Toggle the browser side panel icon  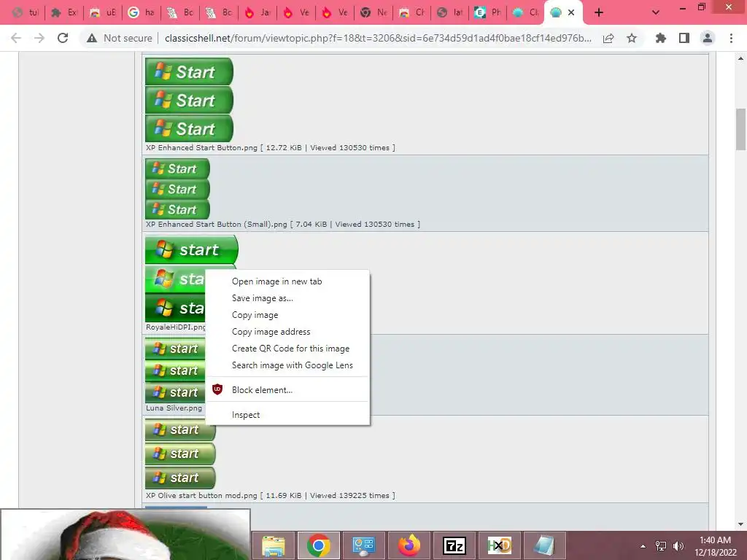point(684,38)
